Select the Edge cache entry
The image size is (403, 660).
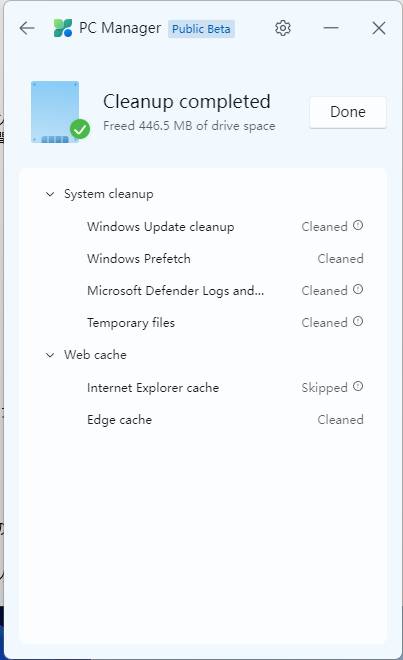click(203, 420)
